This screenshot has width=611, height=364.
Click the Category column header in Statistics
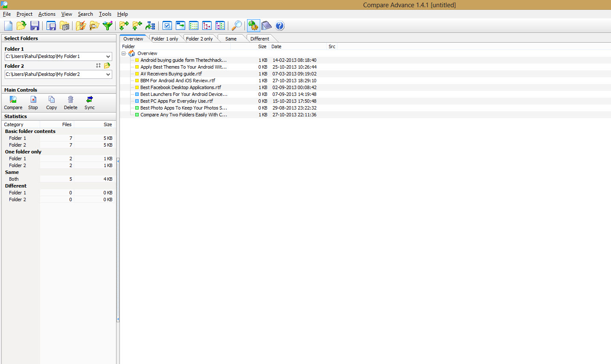coord(21,124)
